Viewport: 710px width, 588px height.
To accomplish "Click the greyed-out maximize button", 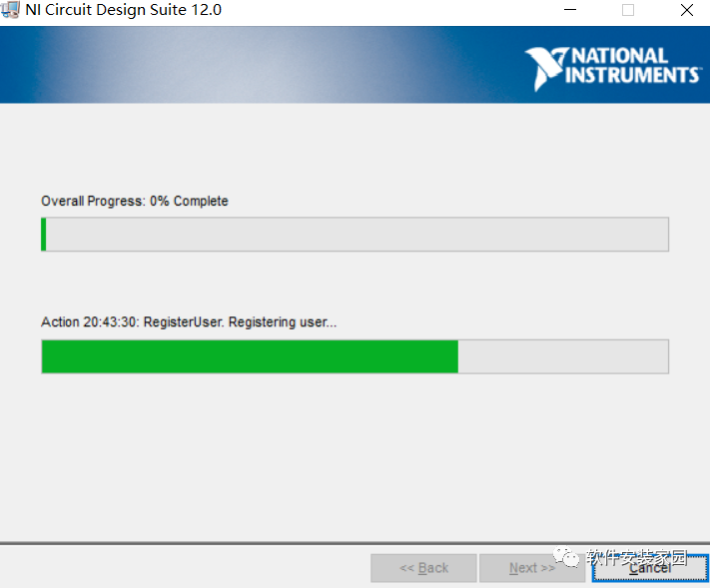I will point(628,11).
